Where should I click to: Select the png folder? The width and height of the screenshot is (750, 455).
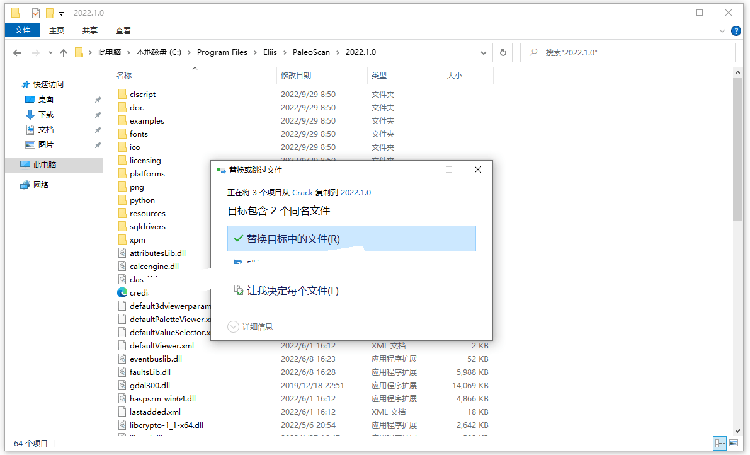coord(131,187)
